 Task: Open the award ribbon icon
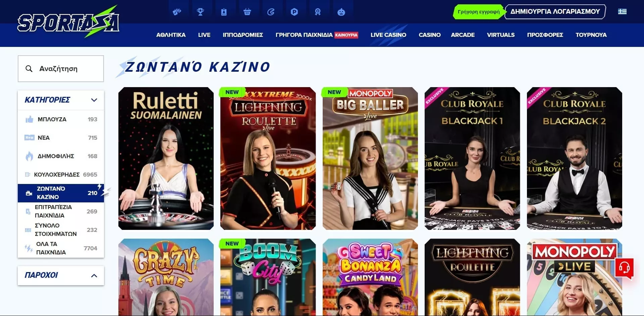point(318,12)
